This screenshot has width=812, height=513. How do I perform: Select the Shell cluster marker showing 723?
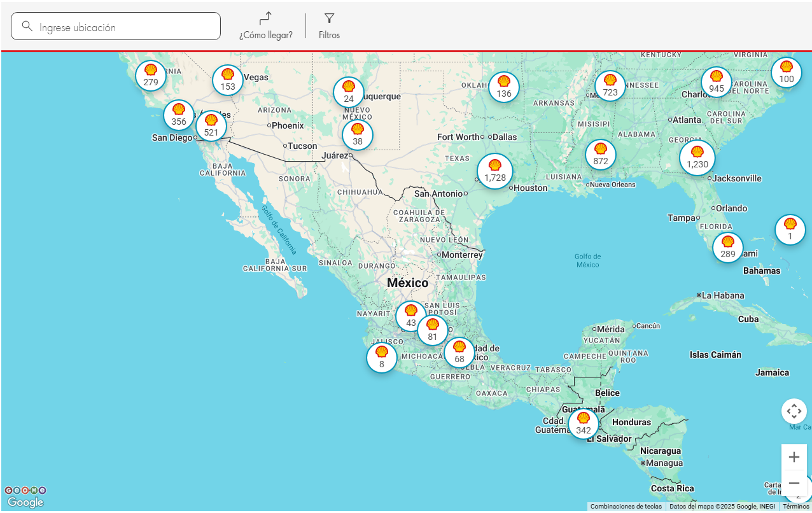point(610,86)
